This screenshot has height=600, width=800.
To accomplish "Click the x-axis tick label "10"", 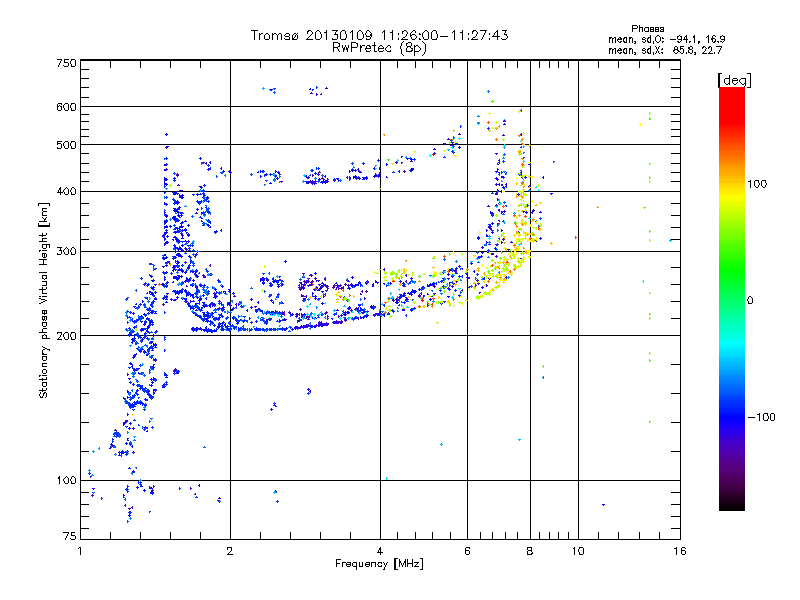I will tap(578, 551).
